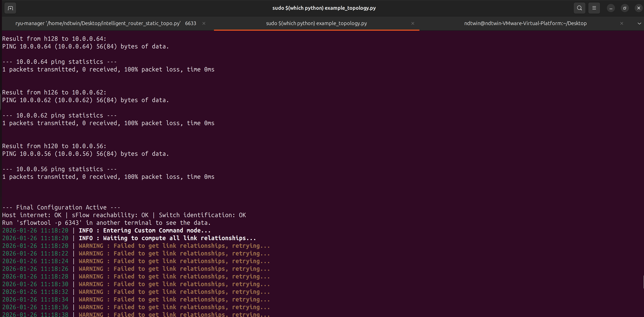Close the terminal window
The height and width of the screenshot is (317, 644).
pyautogui.click(x=638, y=8)
